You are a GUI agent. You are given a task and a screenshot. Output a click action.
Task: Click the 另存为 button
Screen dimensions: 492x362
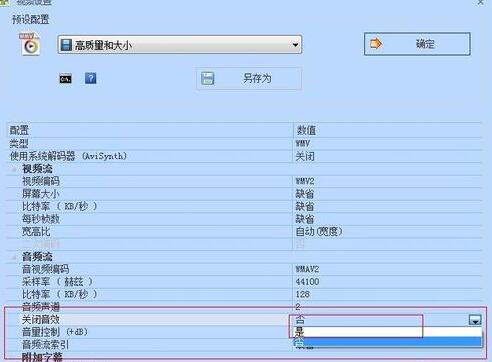249,78
